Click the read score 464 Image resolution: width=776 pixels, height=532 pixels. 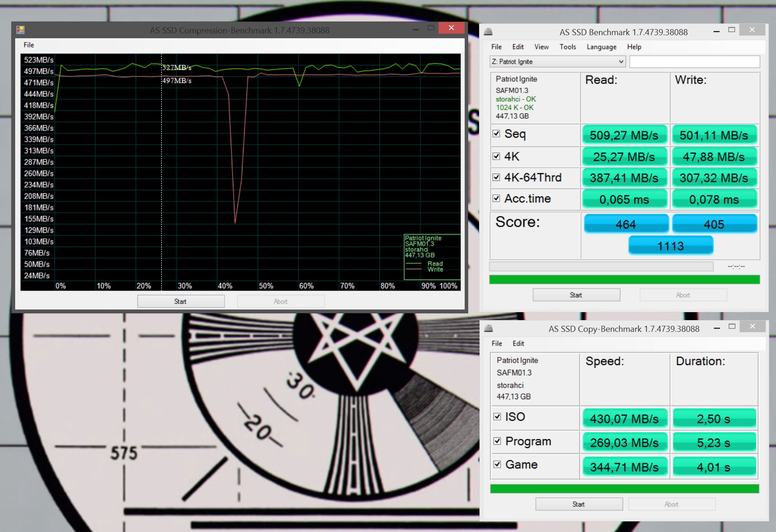tap(626, 224)
